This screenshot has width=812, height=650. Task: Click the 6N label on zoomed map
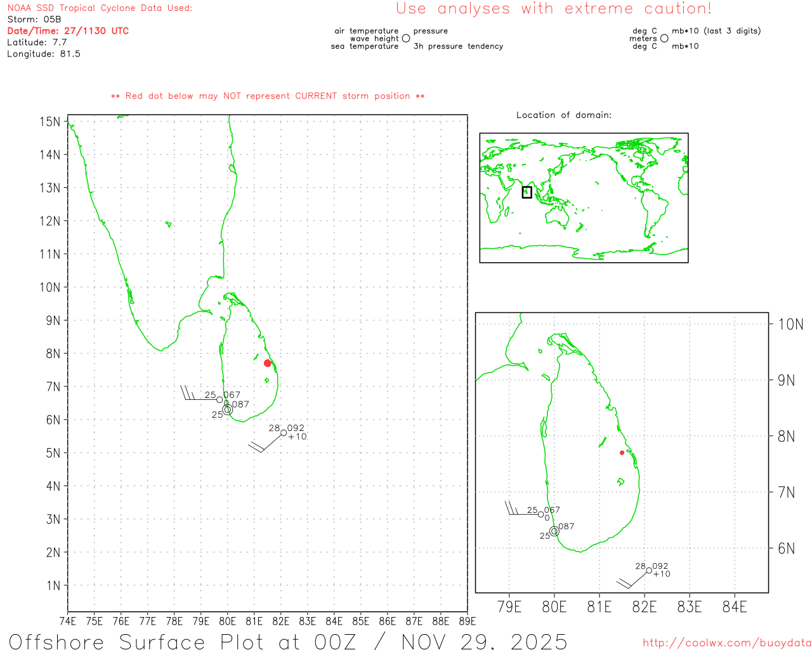coord(787,548)
